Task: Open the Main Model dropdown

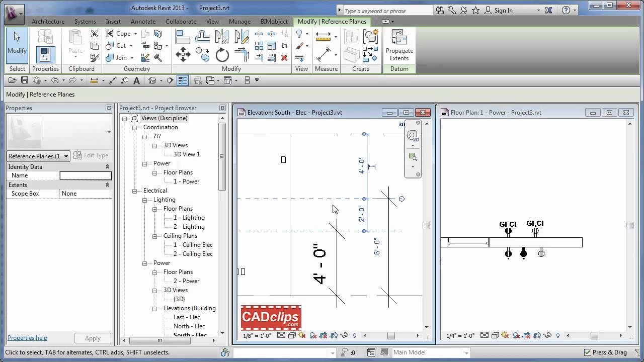Action: click(468, 352)
